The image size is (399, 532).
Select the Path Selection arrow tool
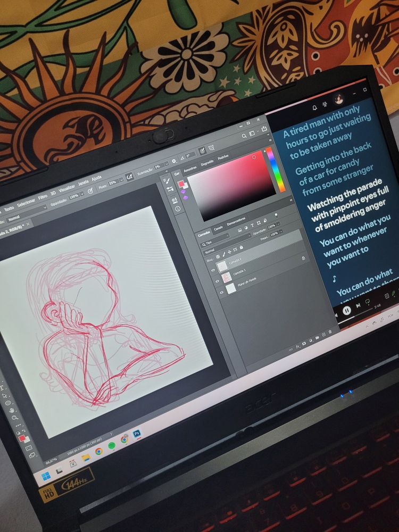pos(4,396)
